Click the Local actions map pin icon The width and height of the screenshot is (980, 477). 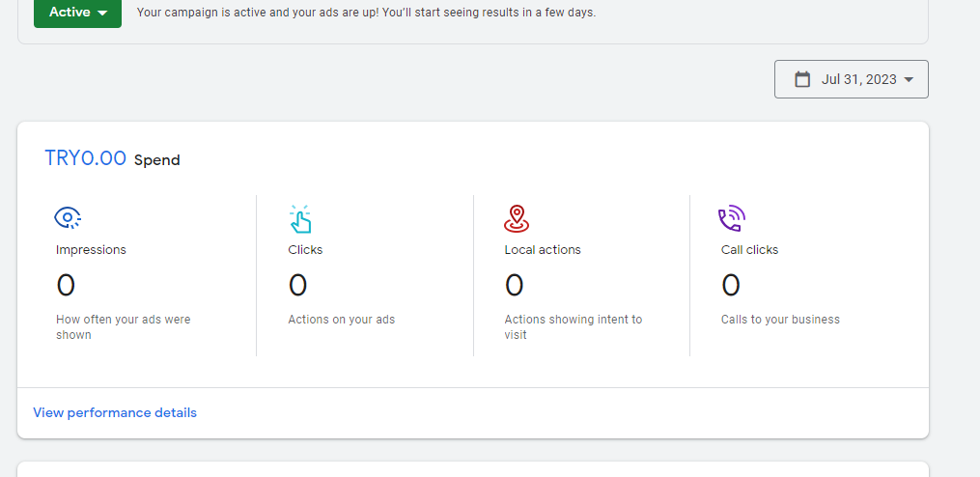pos(517,219)
